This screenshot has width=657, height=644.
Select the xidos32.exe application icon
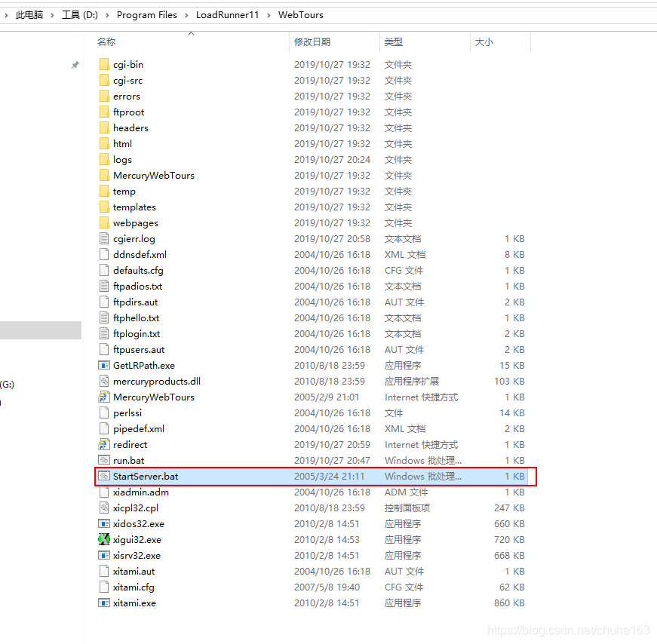coord(104,524)
